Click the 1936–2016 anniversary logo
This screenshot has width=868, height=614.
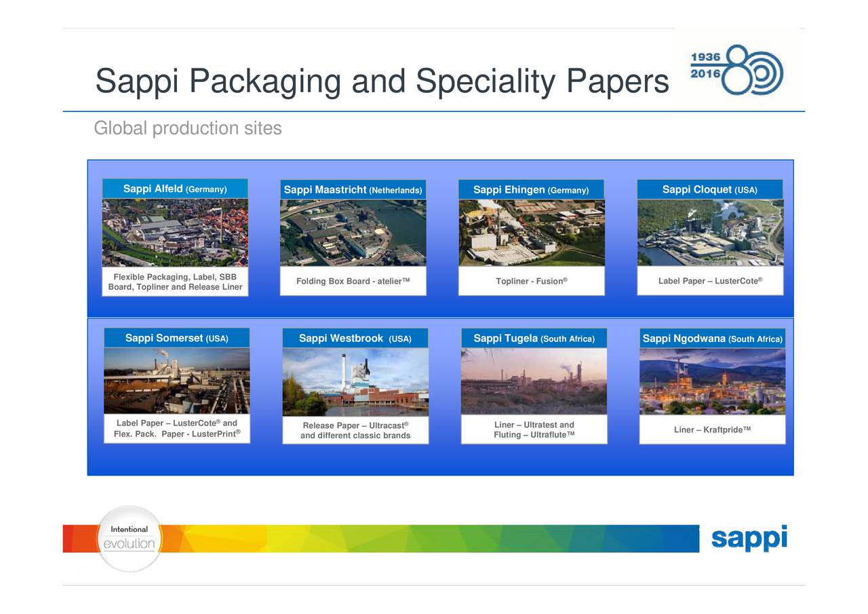[736, 70]
